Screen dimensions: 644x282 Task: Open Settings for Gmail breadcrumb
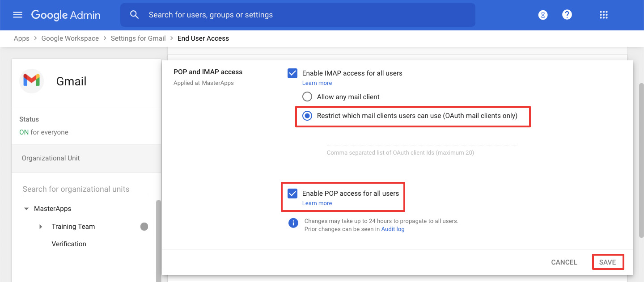point(138,38)
